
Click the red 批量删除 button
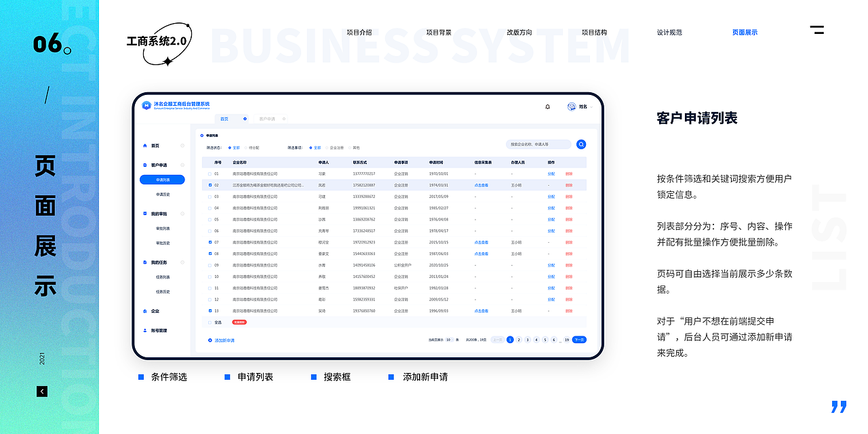point(239,322)
